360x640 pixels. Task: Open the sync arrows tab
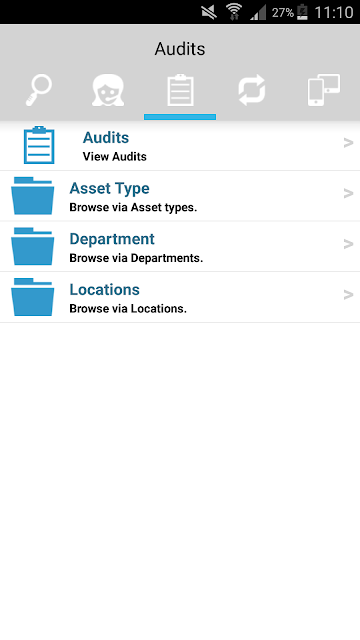[252, 90]
